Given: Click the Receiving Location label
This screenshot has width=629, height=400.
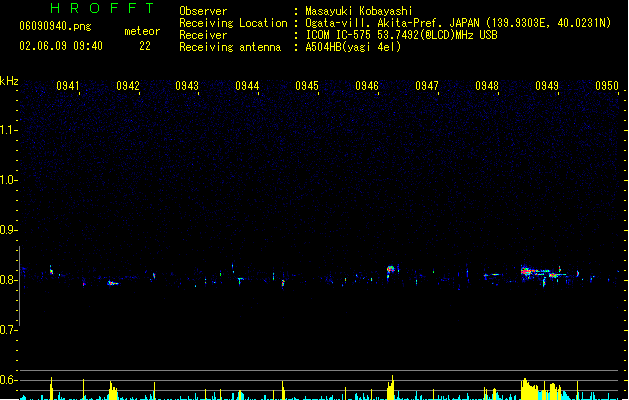Looking at the screenshot, I should click(233, 23).
